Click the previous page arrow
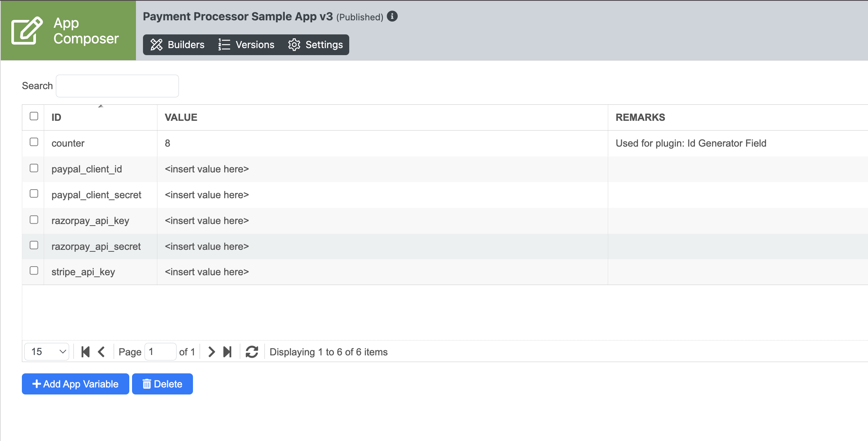The width and height of the screenshot is (868, 441). 102,352
